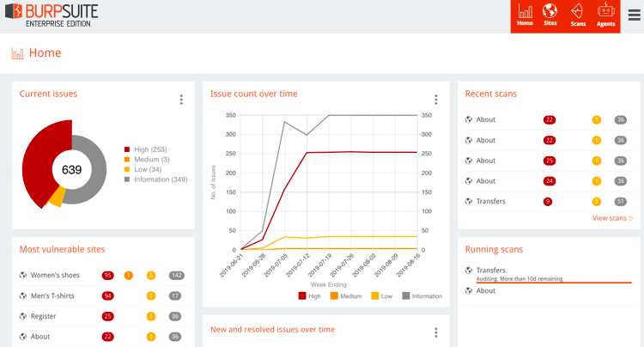This screenshot has height=347, width=644.
Task: Open the hamburger menu
Action: (635, 15)
